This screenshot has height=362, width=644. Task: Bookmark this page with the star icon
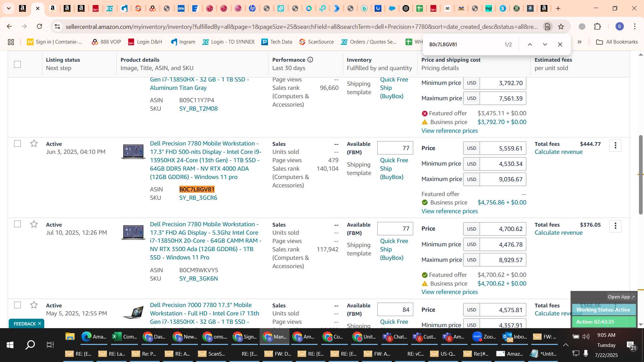click(561, 26)
